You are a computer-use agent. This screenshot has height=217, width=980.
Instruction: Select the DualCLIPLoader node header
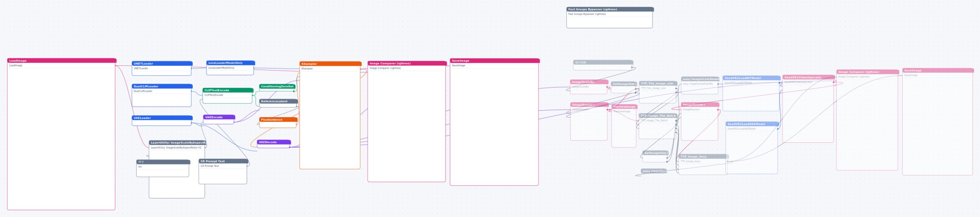tap(162, 86)
